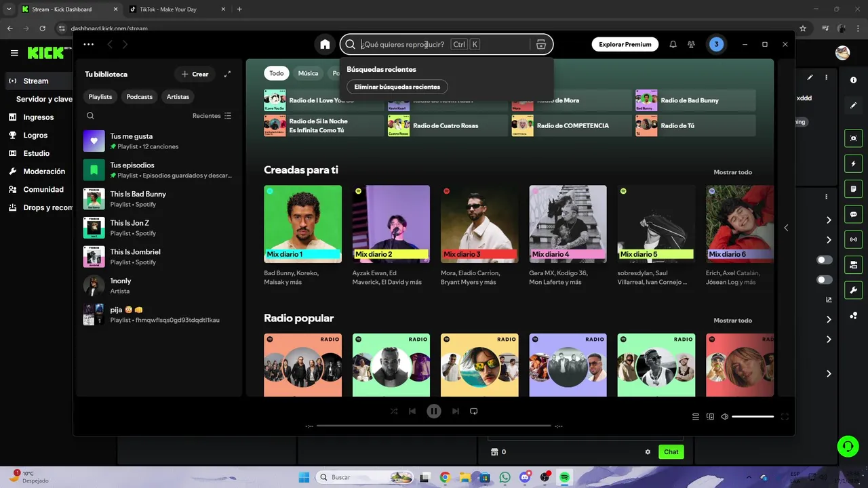Adjust the Spotify volume slider
This screenshot has width=868, height=488.
click(x=753, y=417)
